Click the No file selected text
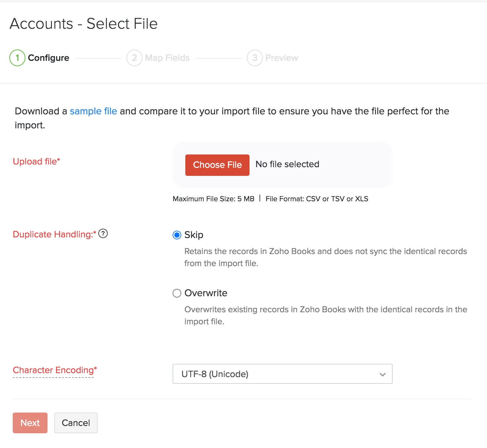Image resolution: width=487 pixels, height=448 pixels. pyautogui.click(x=287, y=164)
